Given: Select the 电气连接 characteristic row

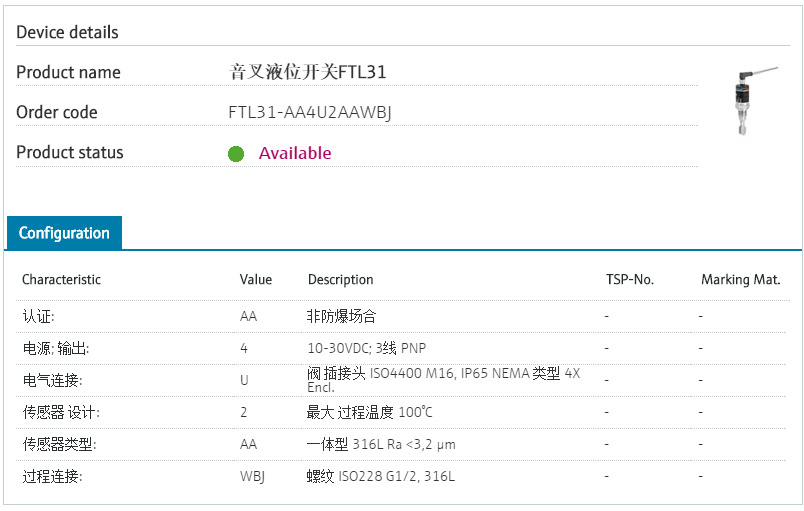Looking at the screenshot, I should [52, 380].
